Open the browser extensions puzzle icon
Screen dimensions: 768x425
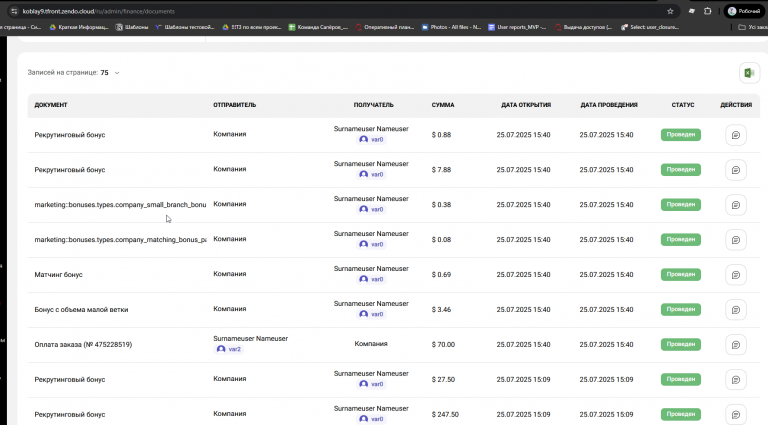[x=707, y=11]
